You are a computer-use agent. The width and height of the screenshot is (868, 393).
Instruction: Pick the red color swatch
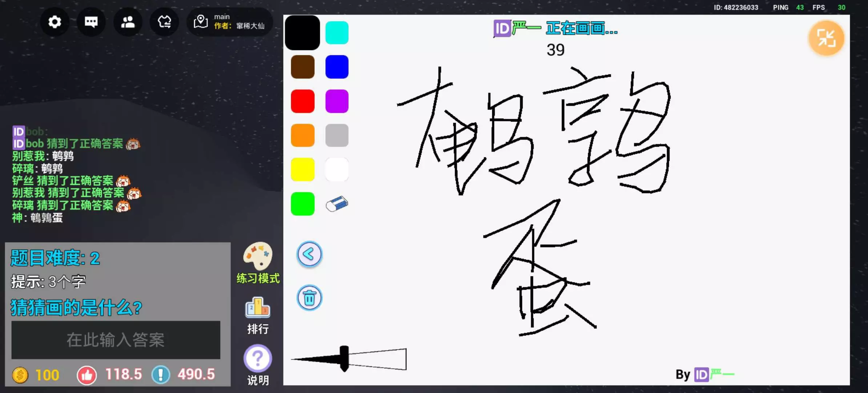click(x=302, y=101)
